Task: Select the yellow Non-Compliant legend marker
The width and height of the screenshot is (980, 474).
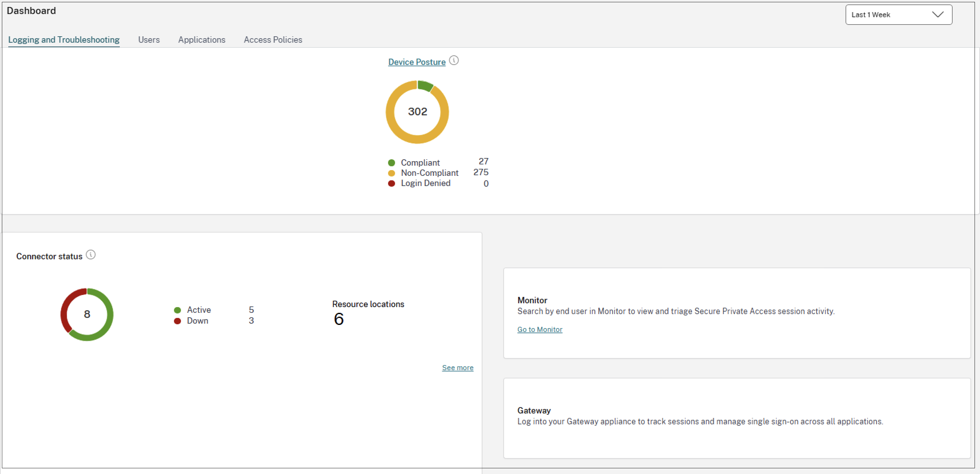Action: pos(392,173)
